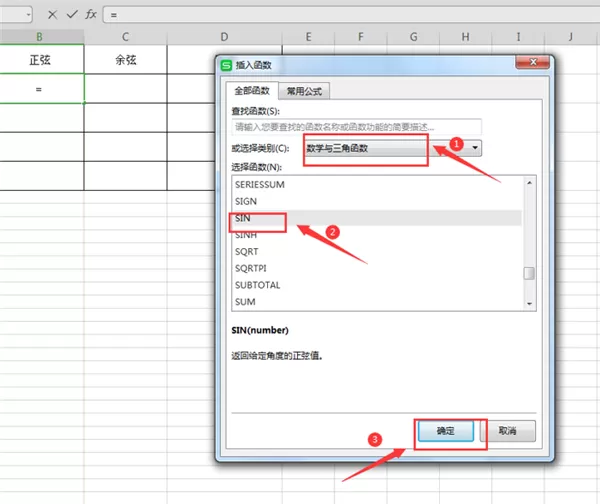Expand the name box dropdown arrow
Viewport: 600px width, 504px height.
[28, 15]
